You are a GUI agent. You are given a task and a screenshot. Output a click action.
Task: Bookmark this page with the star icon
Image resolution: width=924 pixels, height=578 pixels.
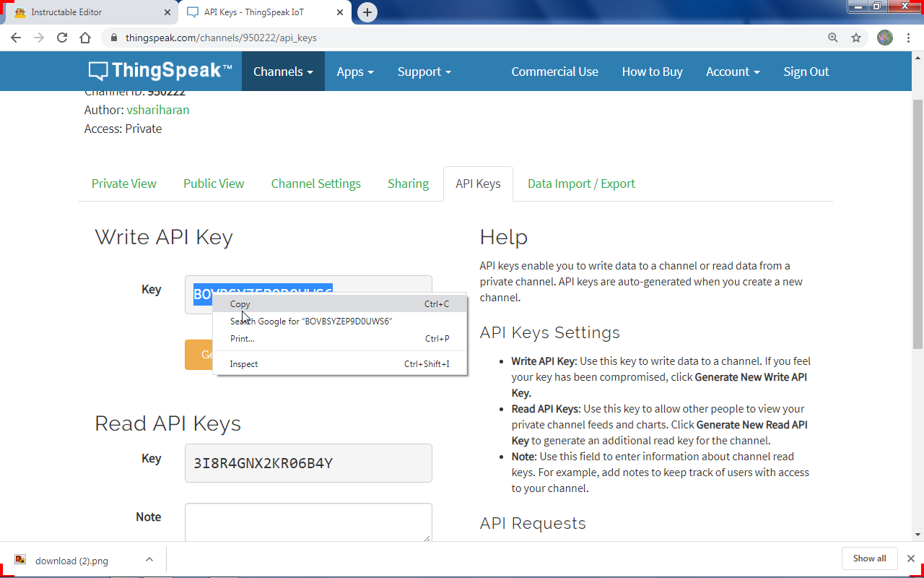pos(856,38)
